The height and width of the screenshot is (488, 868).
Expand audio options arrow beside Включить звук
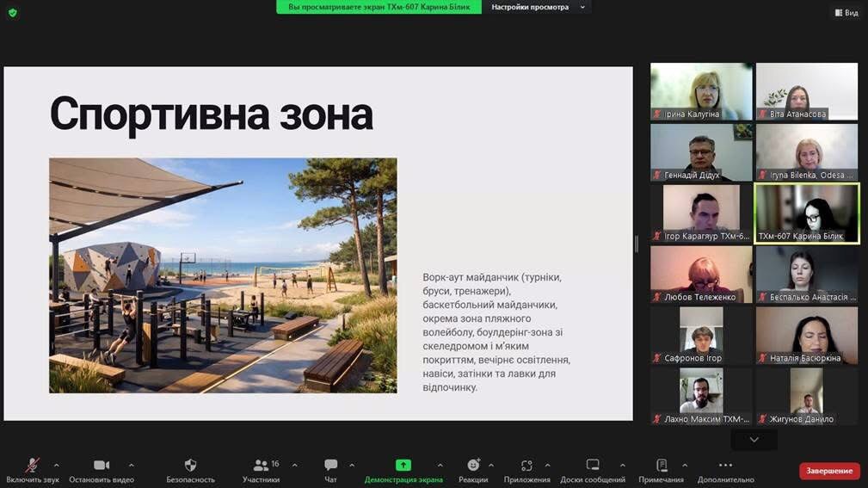coord(57,465)
